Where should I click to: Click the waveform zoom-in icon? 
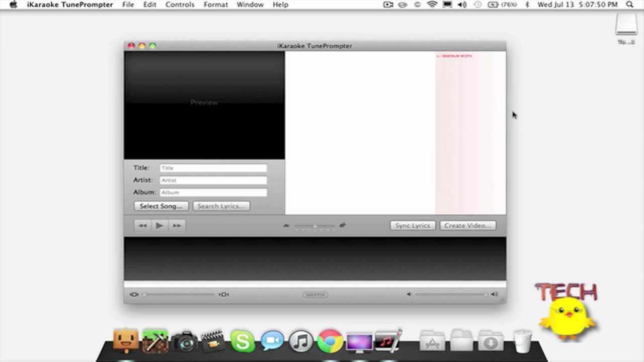[x=224, y=295]
